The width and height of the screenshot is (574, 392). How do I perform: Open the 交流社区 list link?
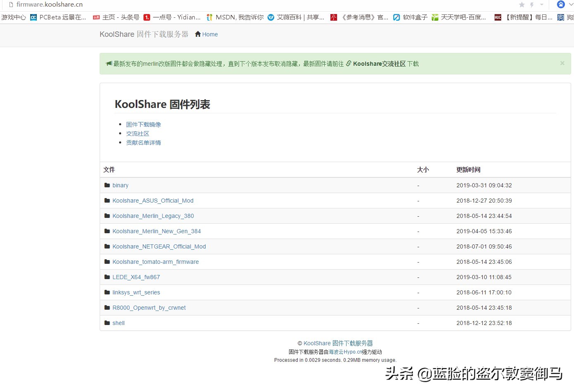(138, 134)
